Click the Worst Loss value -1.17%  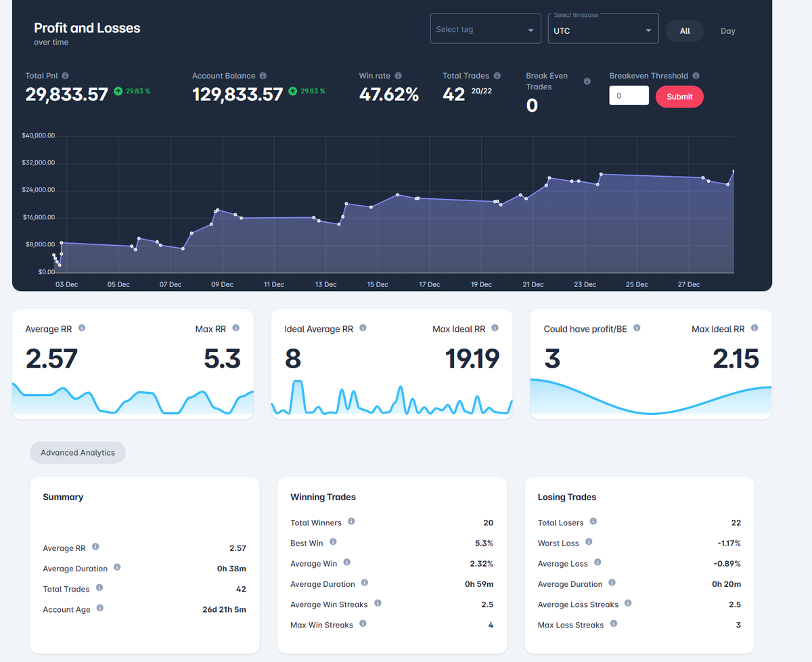(x=729, y=543)
